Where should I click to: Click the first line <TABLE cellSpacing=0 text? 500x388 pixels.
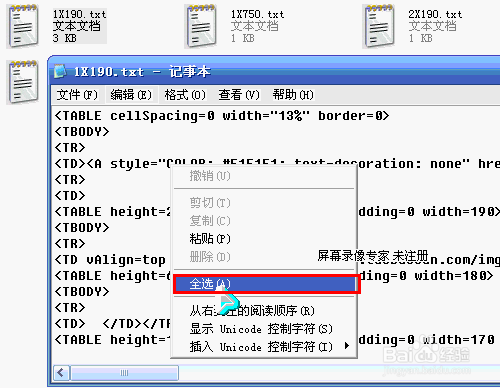tap(222, 116)
